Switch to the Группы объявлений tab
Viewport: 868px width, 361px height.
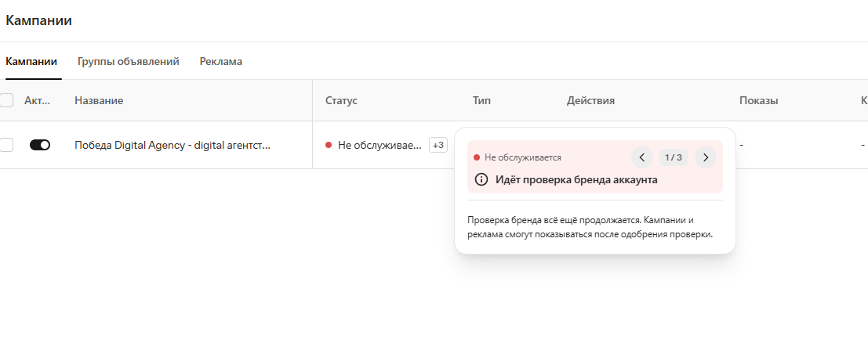pos(129,61)
